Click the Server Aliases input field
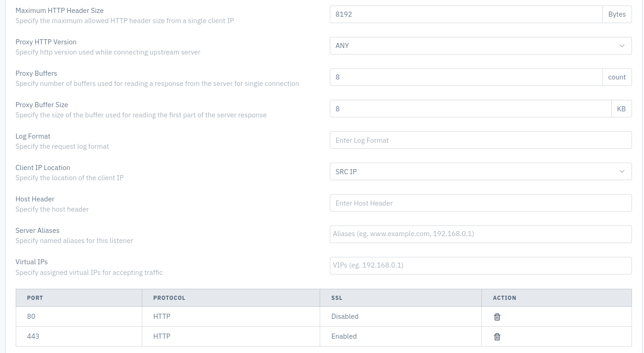The width and height of the screenshot is (644, 353). 480,234
